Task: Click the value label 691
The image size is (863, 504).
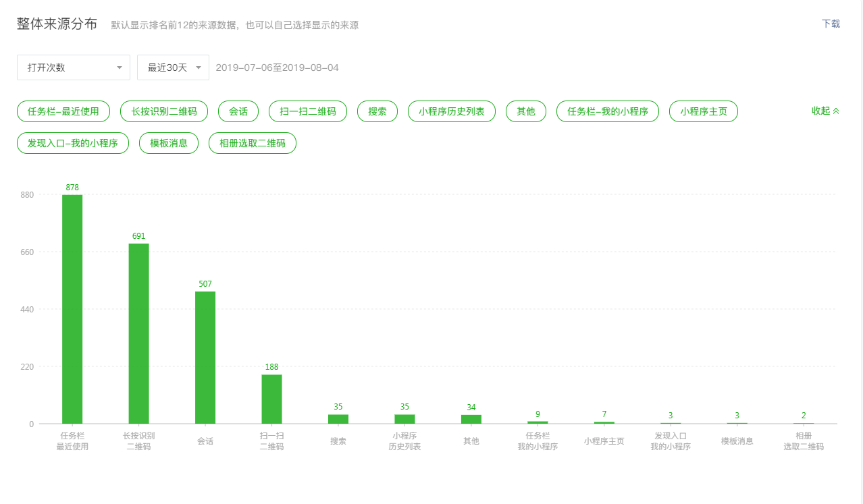Action: point(139,236)
